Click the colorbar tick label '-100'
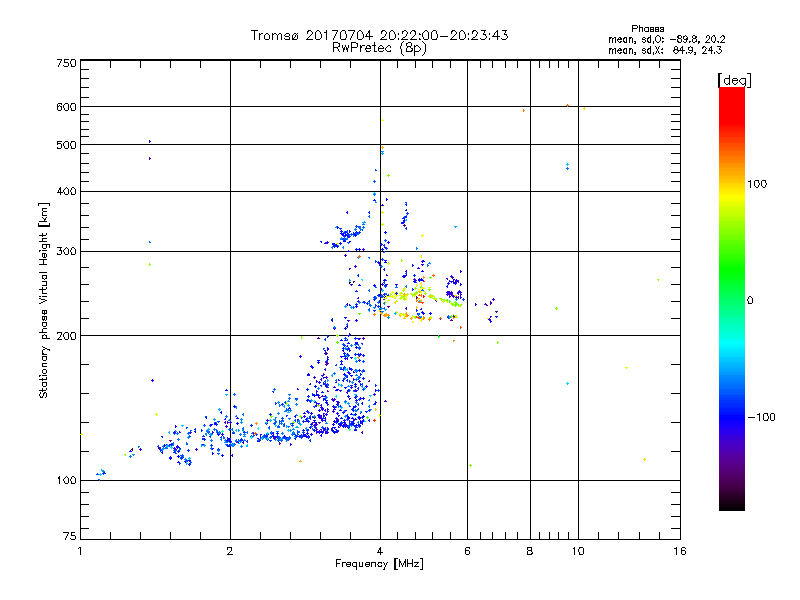This screenshot has width=800, height=600. 762,417
